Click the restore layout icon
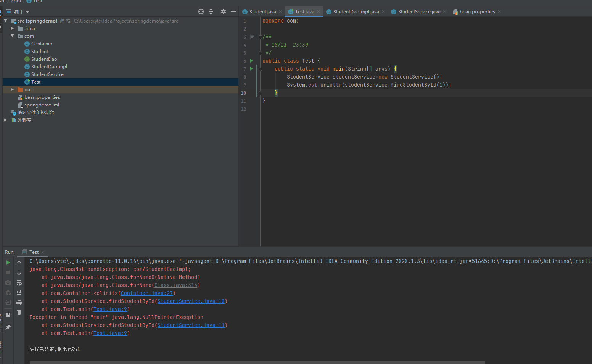 point(8,315)
